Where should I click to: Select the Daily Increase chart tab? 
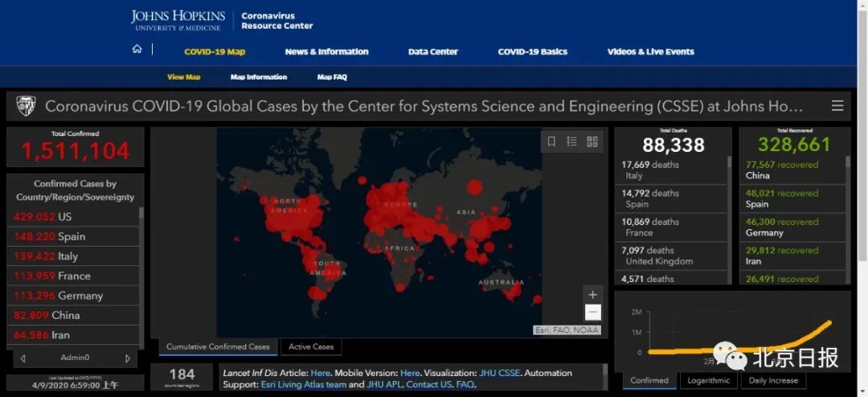(x=773, y=380)
